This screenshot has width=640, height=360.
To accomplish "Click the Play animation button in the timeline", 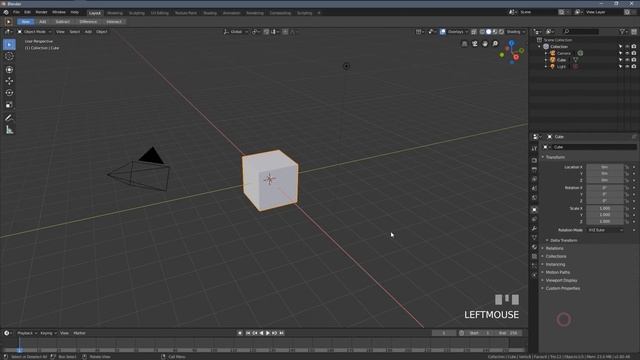I will pyautogui.click(x=268, y=333).
